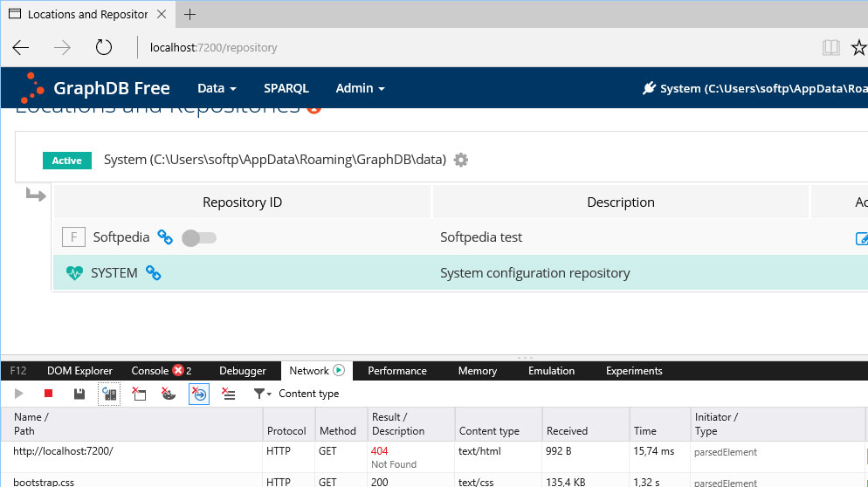Viewport: 868px width, 487px height.
Task: Click the clear cache icon in Network toolbar
Action: pos(139,394)
